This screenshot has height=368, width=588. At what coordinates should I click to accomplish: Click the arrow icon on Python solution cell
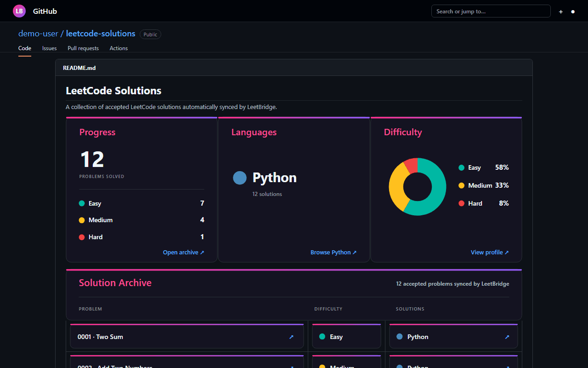coord(507,337)
